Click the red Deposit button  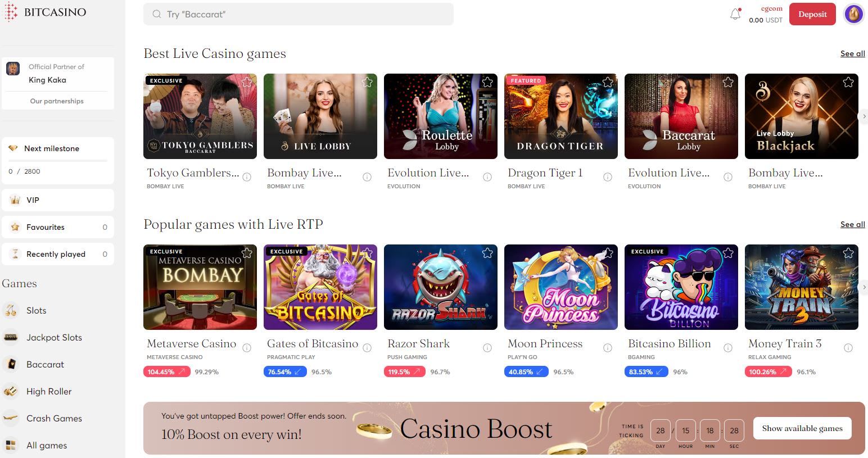click(812, 14)
